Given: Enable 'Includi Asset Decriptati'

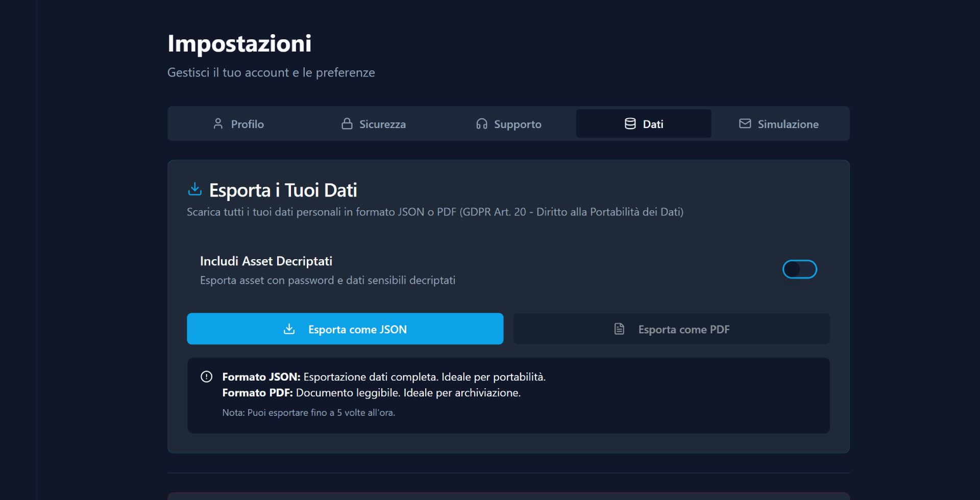Looking at the screenshot, I should (x=799, y=269).
